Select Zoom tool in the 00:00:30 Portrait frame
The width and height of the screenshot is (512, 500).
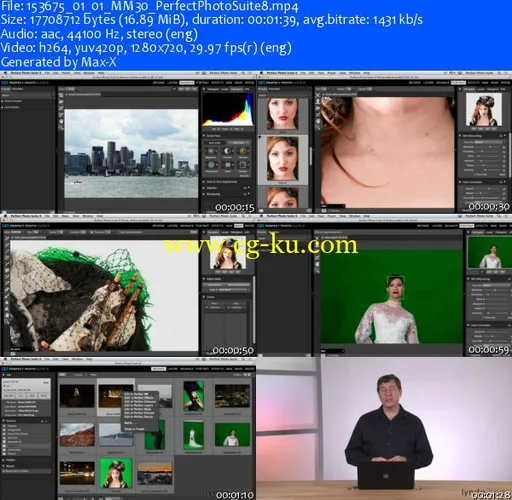[x=317, y=127]
